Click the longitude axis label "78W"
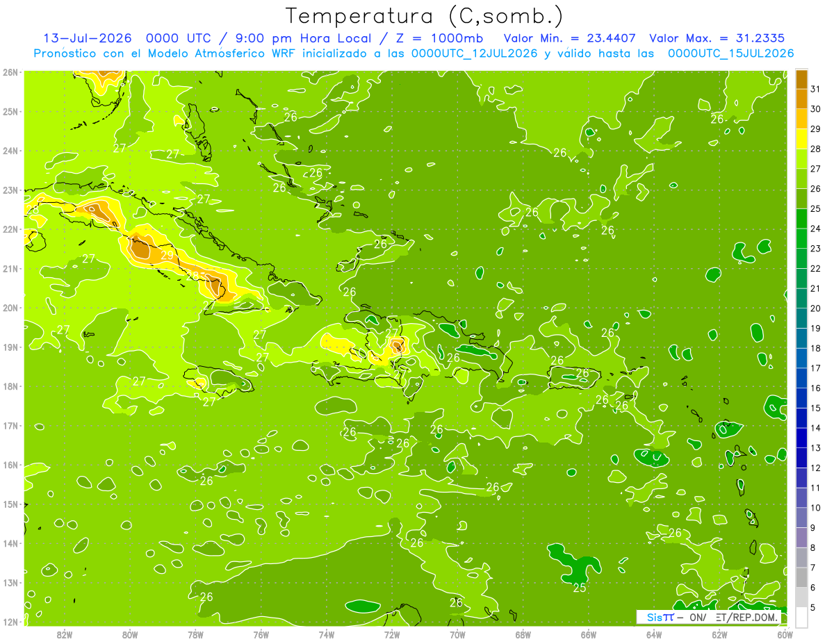Viewport: 834px width, 644px height. click(195, 634)
